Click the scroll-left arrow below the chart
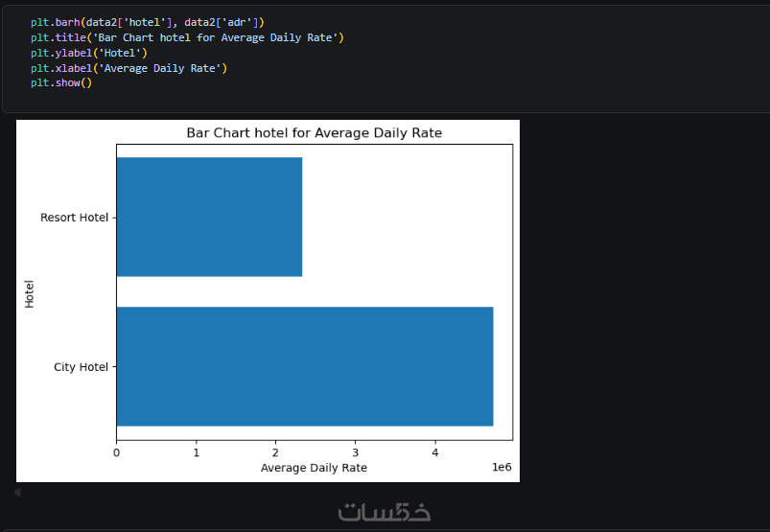The height and width of the screenshot is (532, 770). pyautogui.click(x=16, y=492)
